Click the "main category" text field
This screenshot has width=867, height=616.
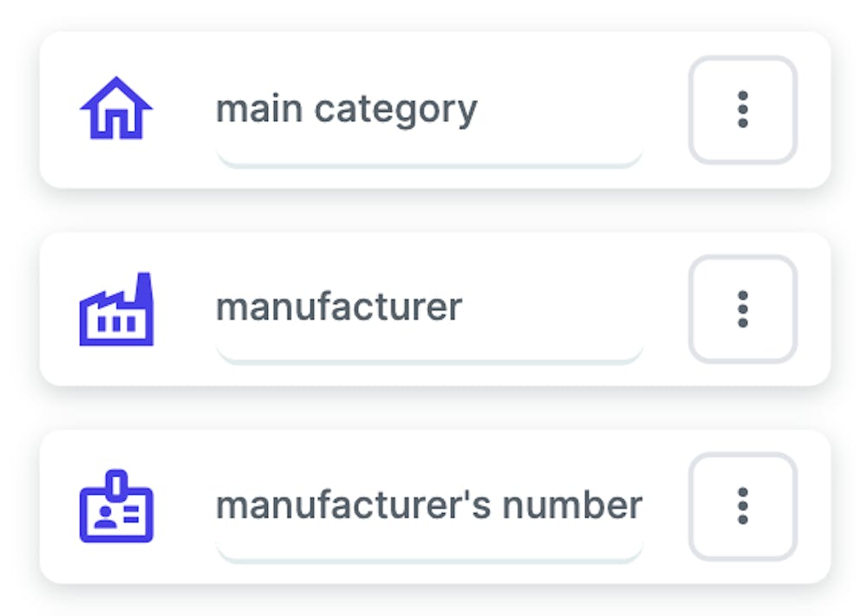[x=346, y=110]
